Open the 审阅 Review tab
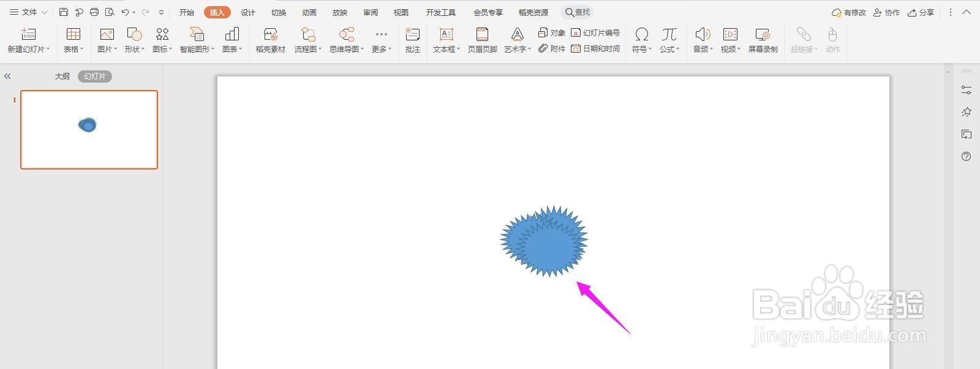Image resolution: width=980 pixels, height=369 pixels. pyautogui.click(x=371, y=12)
